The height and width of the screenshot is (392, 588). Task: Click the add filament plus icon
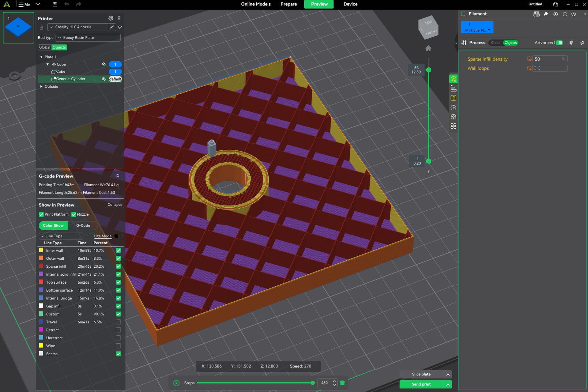pos(556,14)
